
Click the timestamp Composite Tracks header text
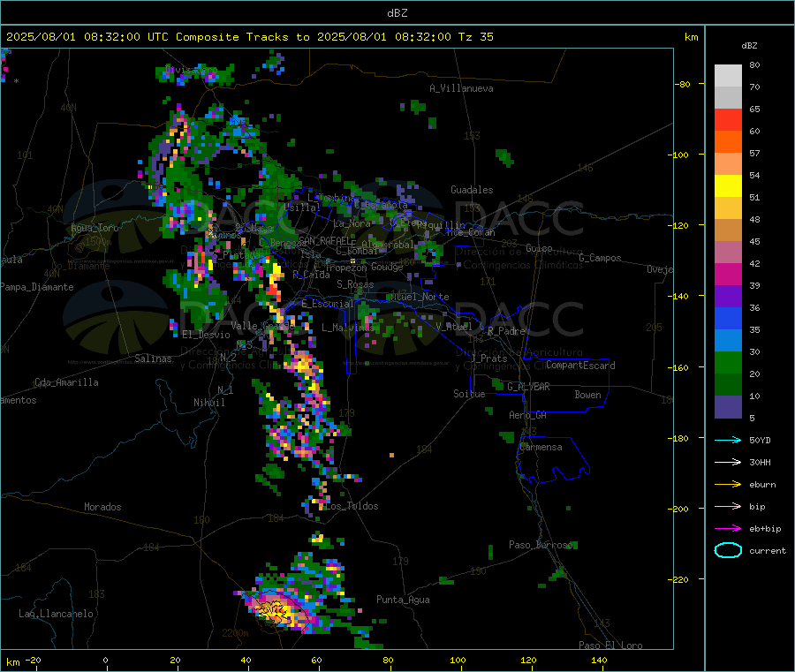click(x=249, y=37)
